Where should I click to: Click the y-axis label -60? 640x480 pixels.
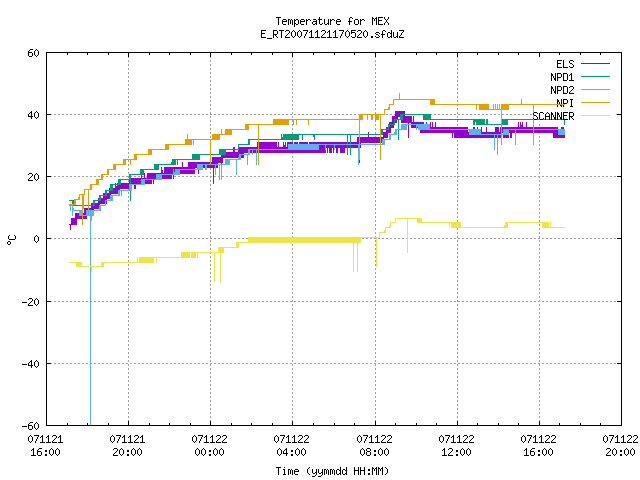(31, 426)
